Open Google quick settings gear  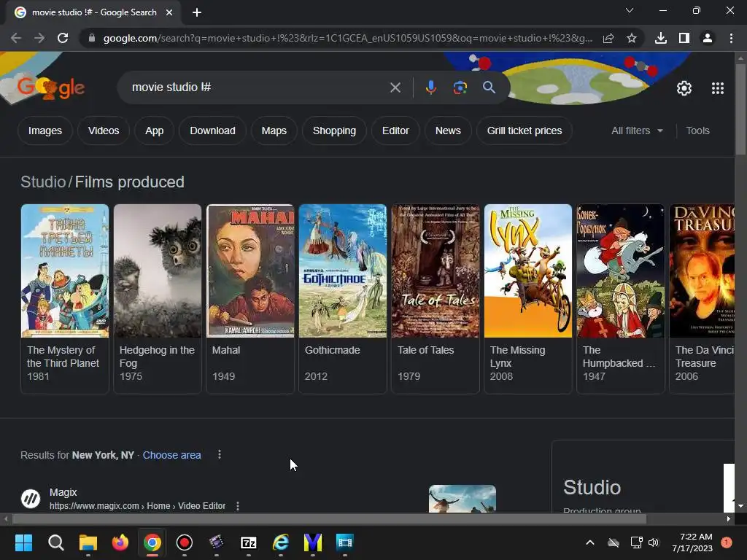[x=684, y=88]
